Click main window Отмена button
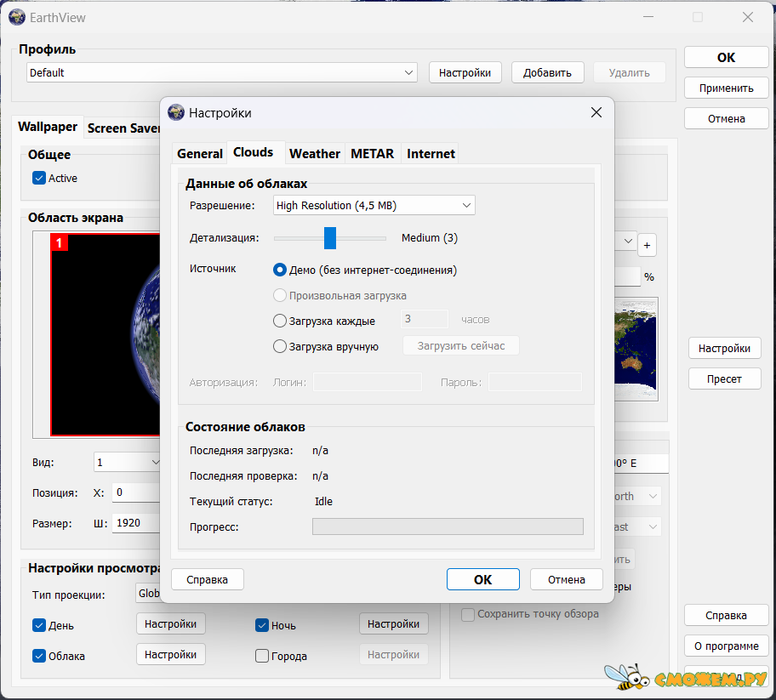The width and height of the screenshot is (776, 700). click(726, 119)
